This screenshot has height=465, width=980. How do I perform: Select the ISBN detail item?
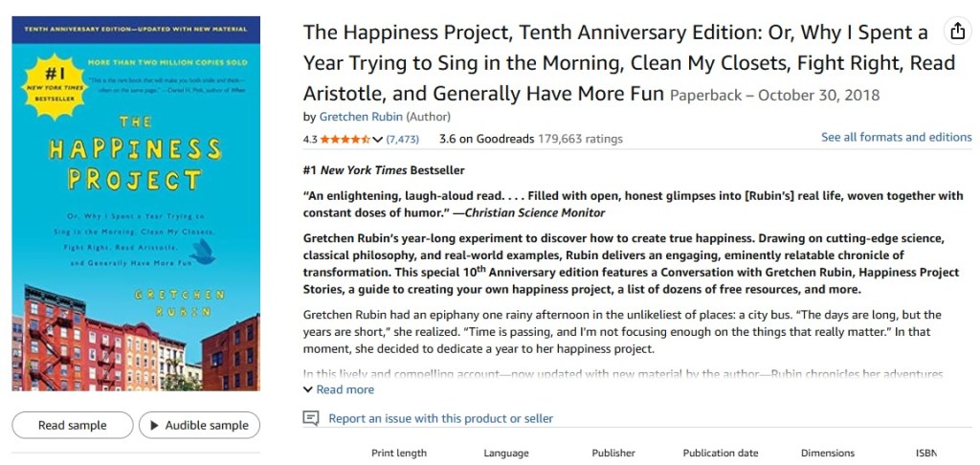(x=925, y=453)
